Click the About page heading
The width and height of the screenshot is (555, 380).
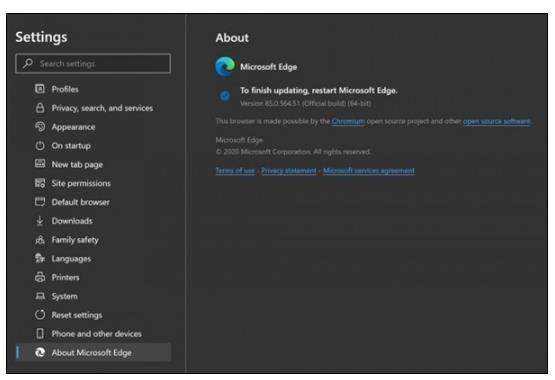tap(232, 38)
